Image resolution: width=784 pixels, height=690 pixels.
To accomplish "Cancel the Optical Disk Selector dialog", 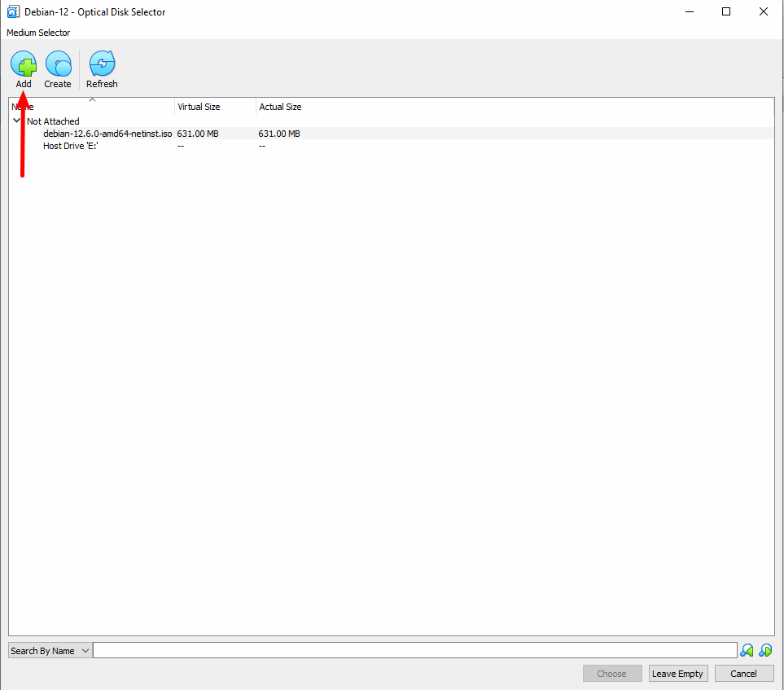I will tap(743, 674).
